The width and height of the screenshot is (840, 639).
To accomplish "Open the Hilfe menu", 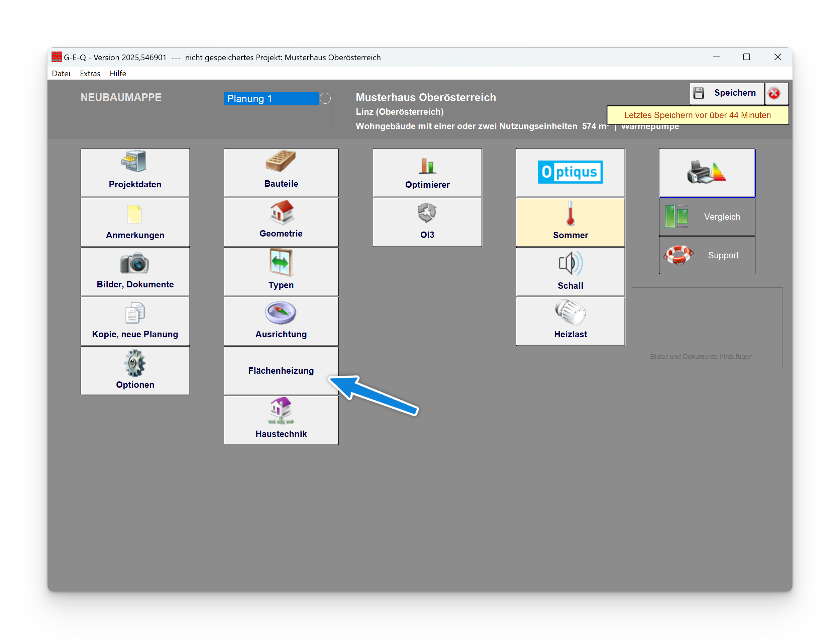I will tap(118, 73).
